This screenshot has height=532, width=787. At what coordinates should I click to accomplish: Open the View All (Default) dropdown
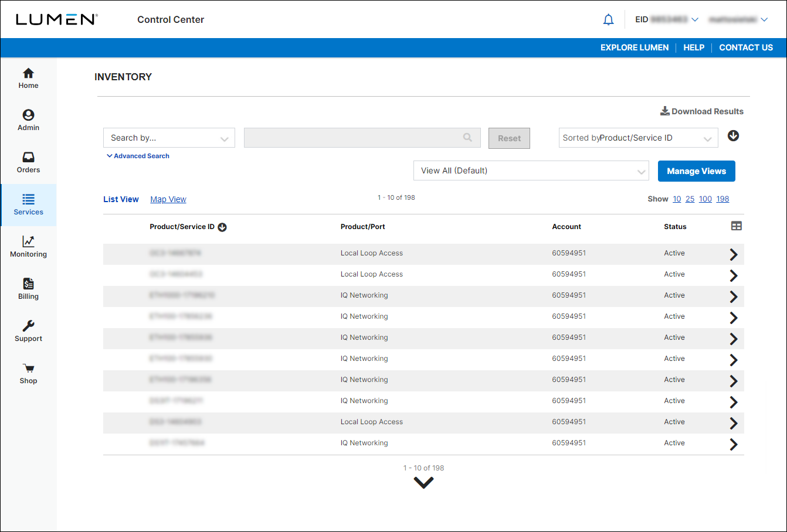coord(531,170)
